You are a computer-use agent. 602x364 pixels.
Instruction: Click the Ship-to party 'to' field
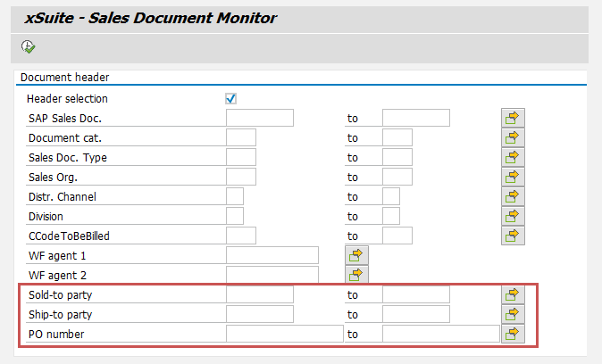[415, 314]
